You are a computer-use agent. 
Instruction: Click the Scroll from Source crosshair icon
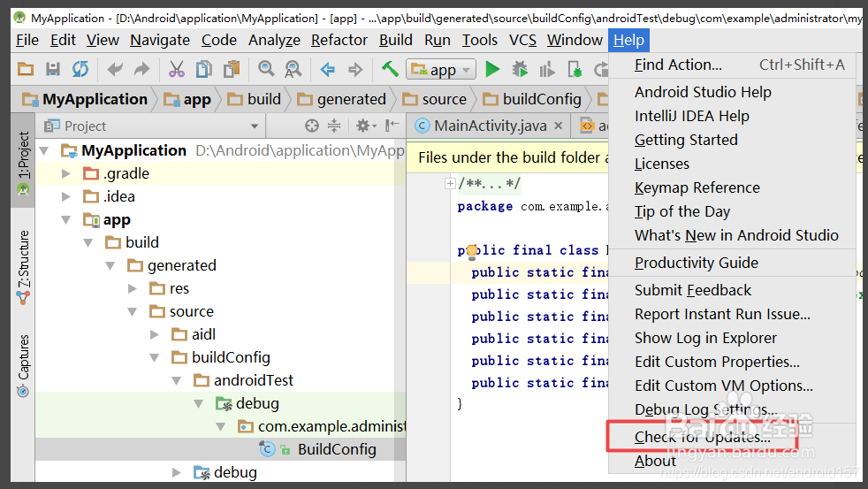312,126
